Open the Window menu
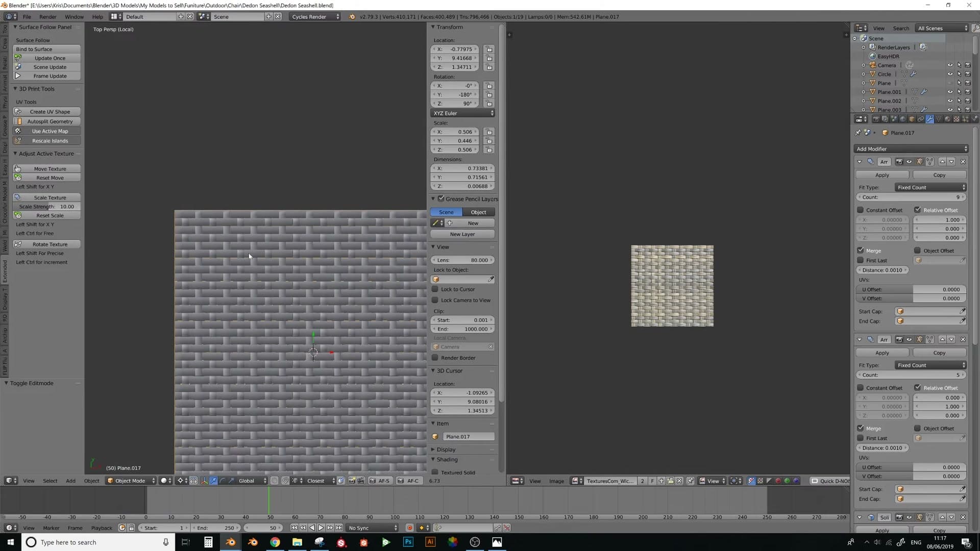Screen dimensions: 980x551 pyautogui.click(x=74, y=16)
